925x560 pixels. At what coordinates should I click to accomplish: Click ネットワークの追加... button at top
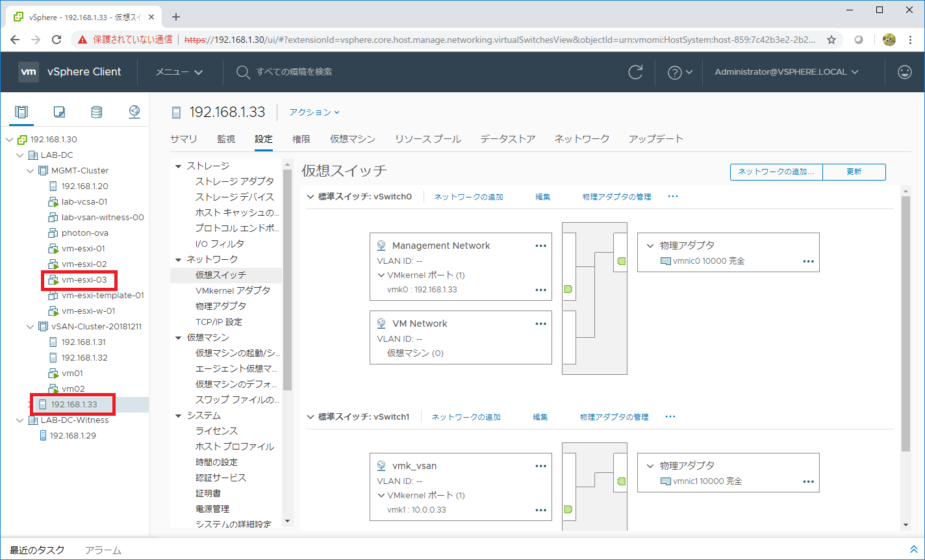point(776,172)
